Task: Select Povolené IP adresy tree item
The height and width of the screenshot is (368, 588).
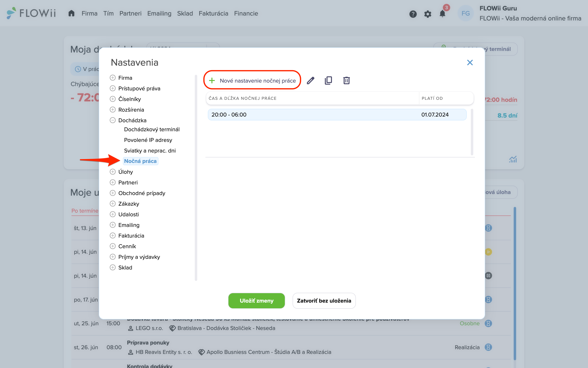Action: click(x=148, y=140)
